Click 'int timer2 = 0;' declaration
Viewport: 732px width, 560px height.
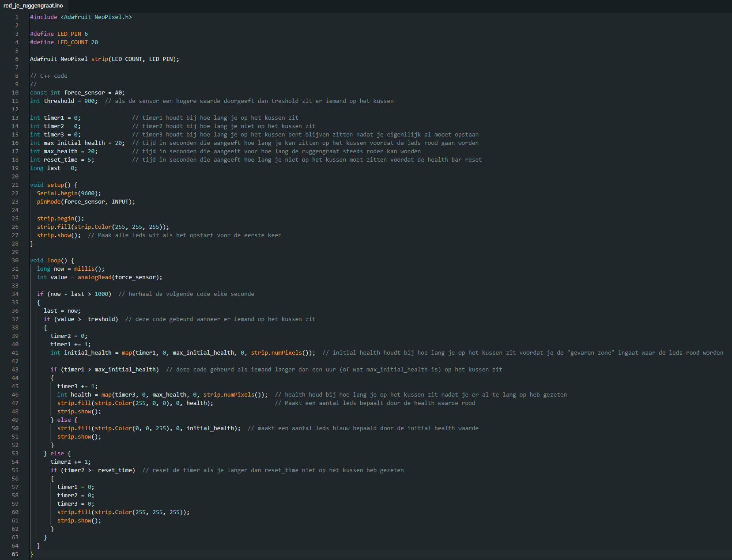(x=55, y=126)
